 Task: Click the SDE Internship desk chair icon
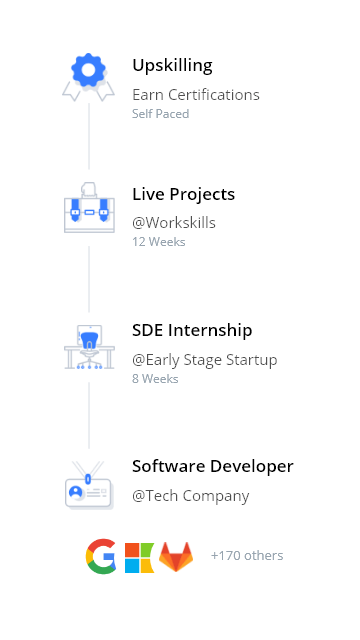pyautogui.click(x=89, y=347)
